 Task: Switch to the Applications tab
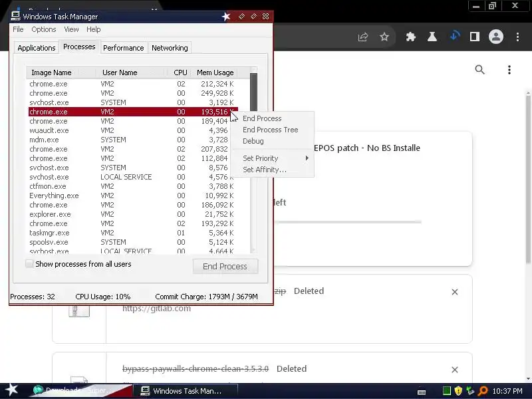coord(37,48)
